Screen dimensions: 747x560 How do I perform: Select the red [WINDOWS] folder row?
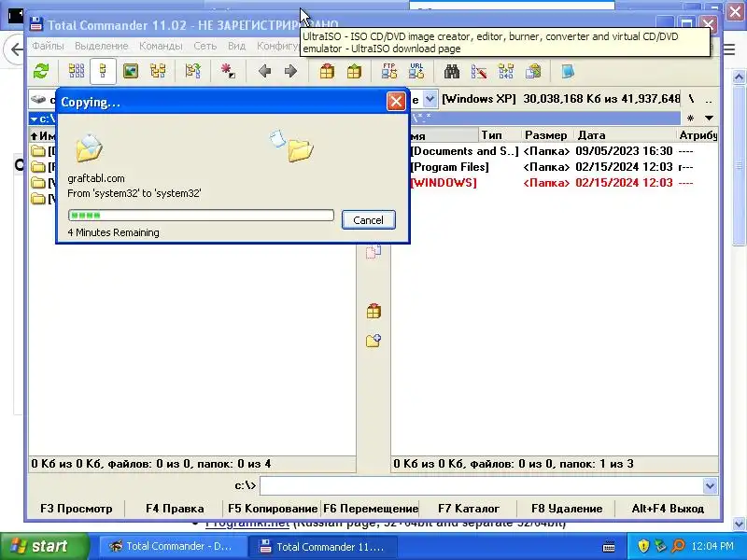click(555, 183)
